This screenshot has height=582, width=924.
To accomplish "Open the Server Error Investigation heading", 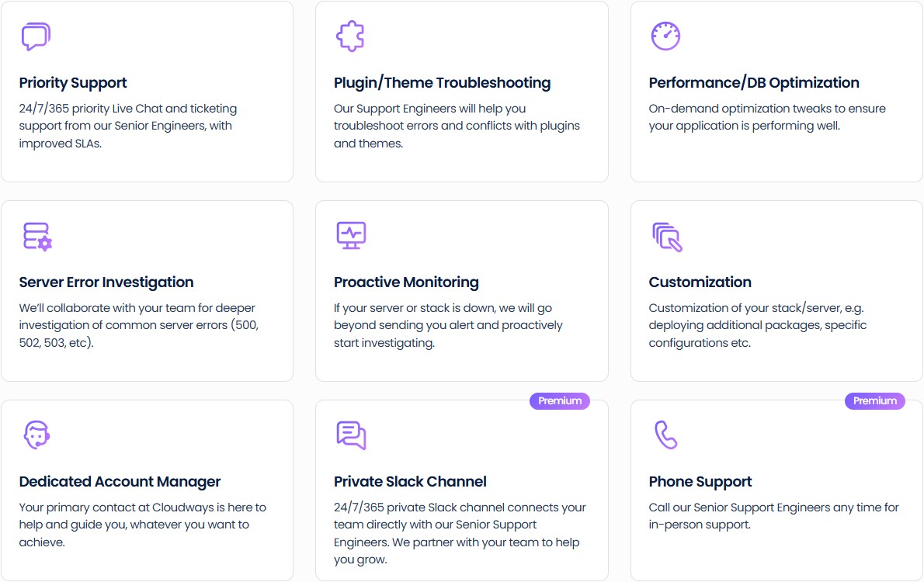I will [106, 282].
